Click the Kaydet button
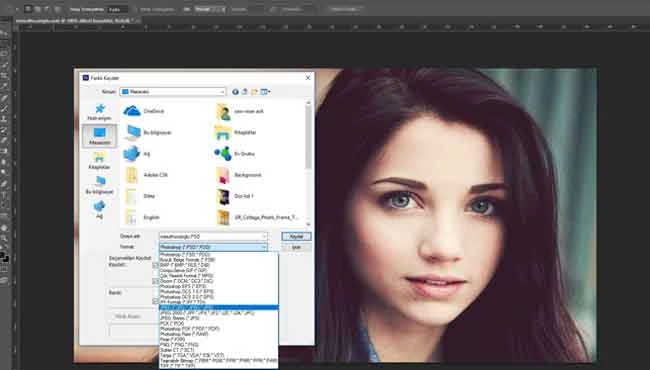This screenshot has width=650, height=370. coord(296,237)
